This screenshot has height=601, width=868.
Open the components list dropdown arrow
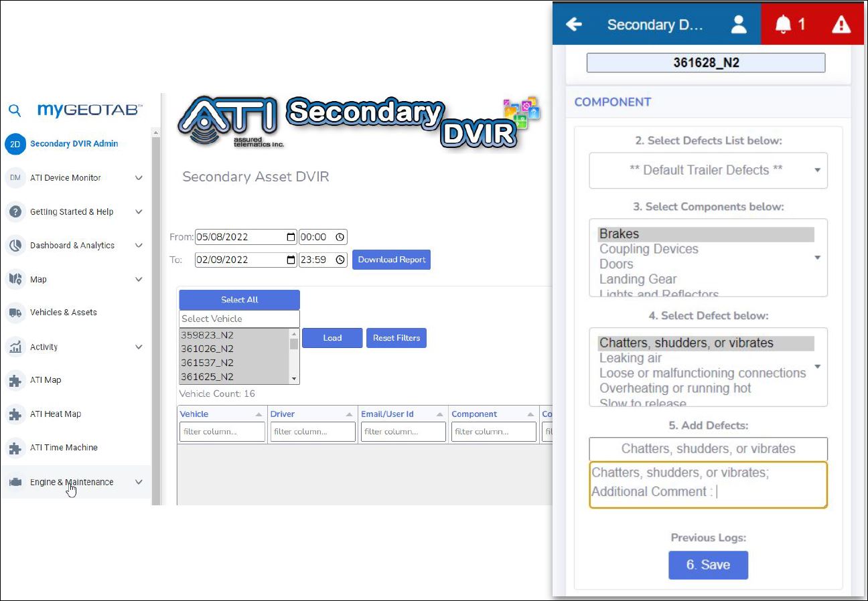point(817,258)
